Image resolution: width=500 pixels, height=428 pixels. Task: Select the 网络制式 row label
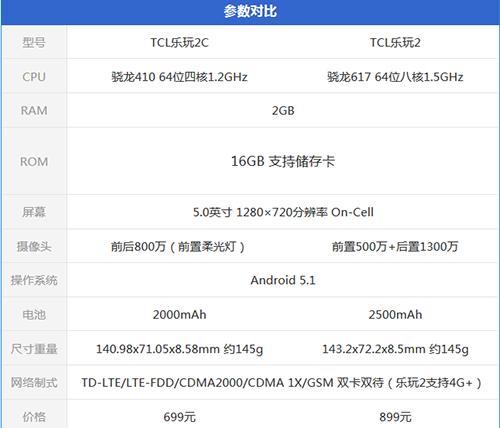34,383
